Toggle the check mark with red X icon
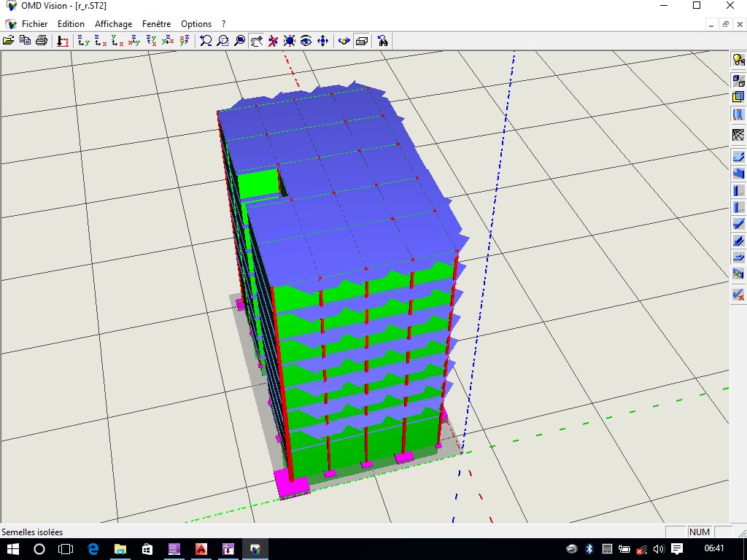Image resolution: width=747 pixels, height=560 pixels. (x=738, y=295)
